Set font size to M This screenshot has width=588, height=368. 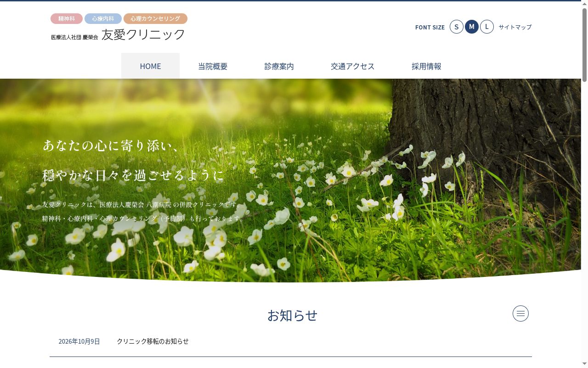472,27
